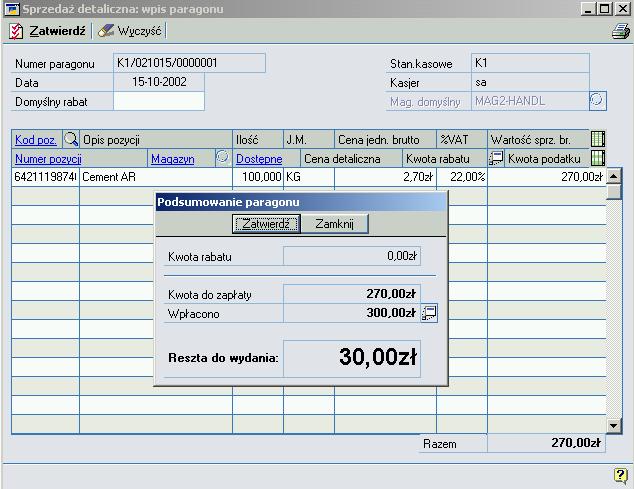Click the payment details icon beside Wpłacono
This screenshot has width=634, height=489.
coord(429,313)
